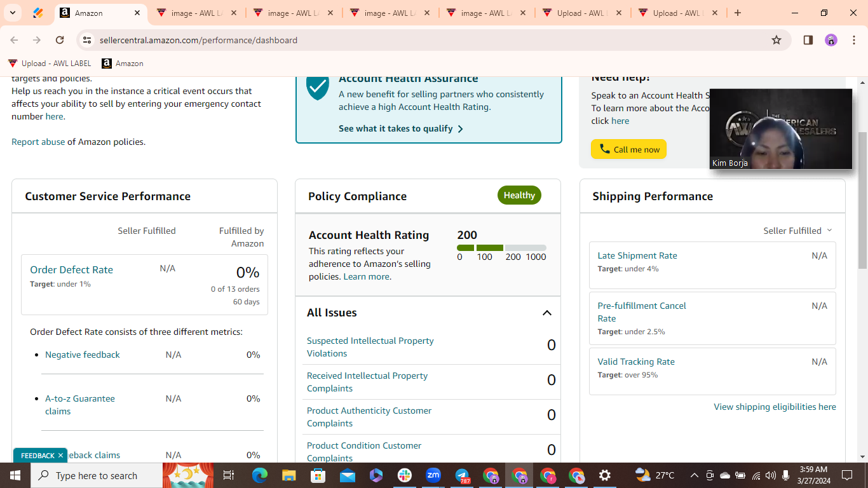This screenshot has height=488, width=868.
Task: Open Suspected Intellectual Property Violations
Action: click(370, 347)
